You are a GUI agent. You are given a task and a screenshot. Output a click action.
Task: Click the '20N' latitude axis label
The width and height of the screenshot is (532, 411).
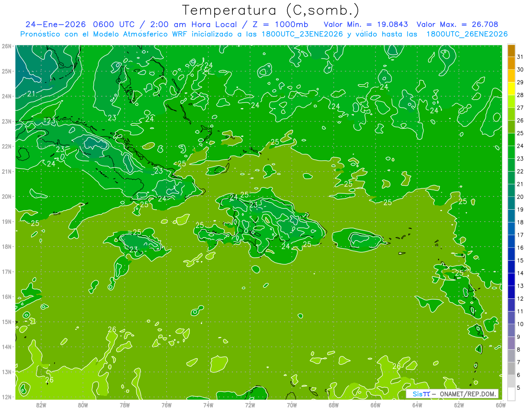[x=6, y=196]
